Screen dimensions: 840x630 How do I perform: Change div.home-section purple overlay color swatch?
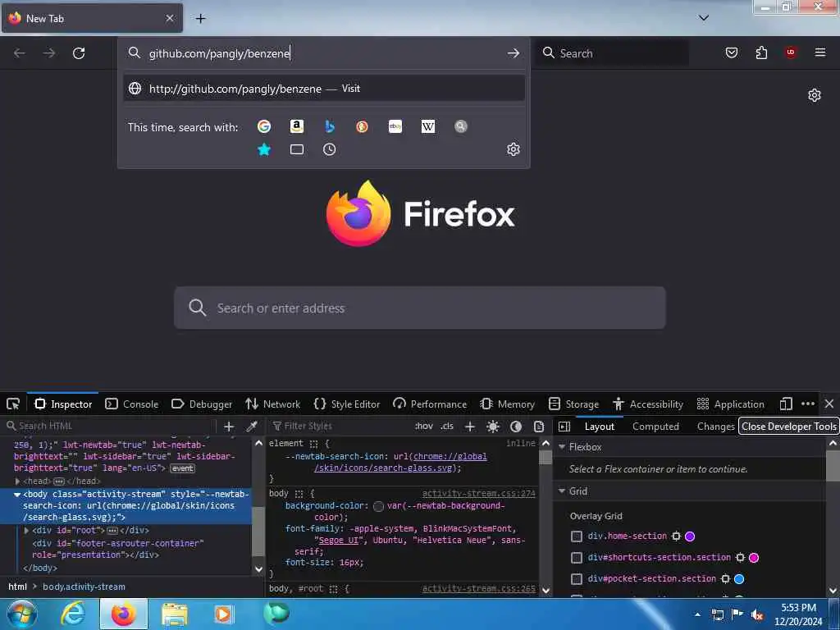[x=690, y=536]
